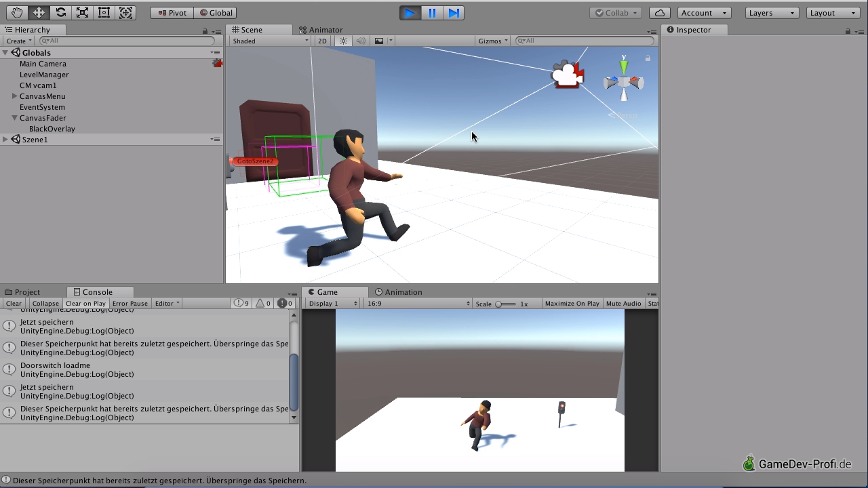Select the Move tool
Image resolution: width=868 pixels, height=488 pixels.
click(39, 12)
